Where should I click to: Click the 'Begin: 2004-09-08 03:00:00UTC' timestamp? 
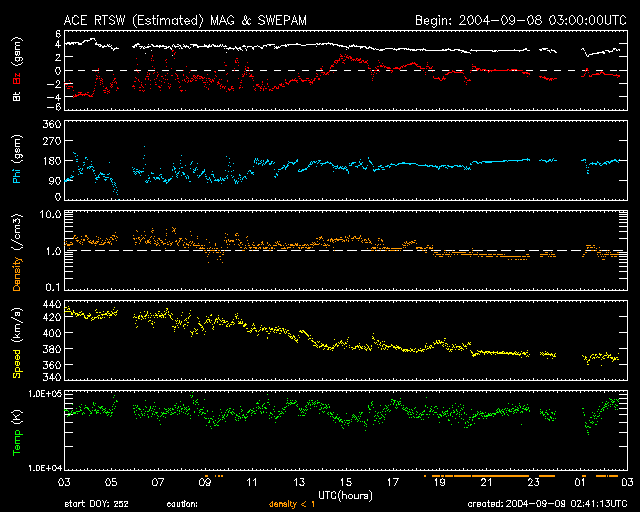coord(521,20)
